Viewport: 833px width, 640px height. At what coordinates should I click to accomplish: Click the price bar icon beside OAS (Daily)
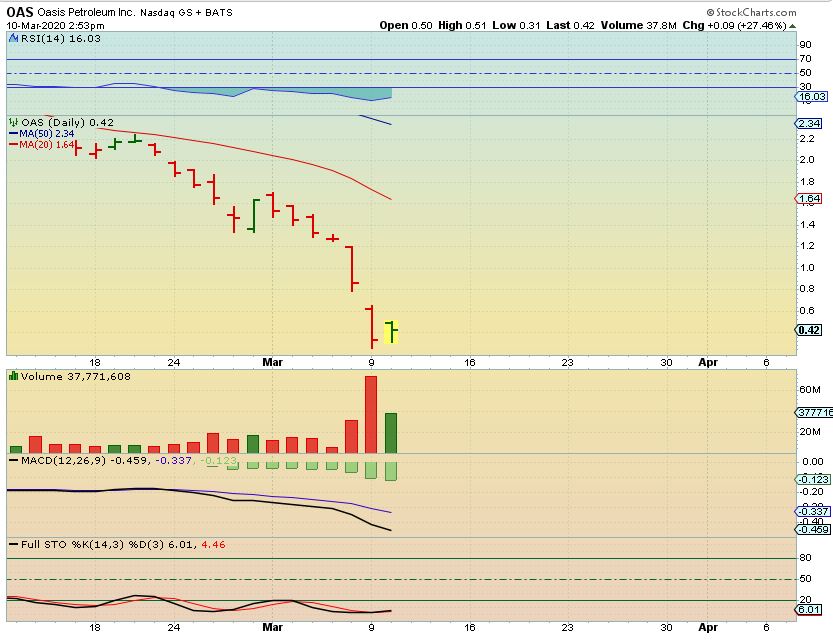click(14, 122)
